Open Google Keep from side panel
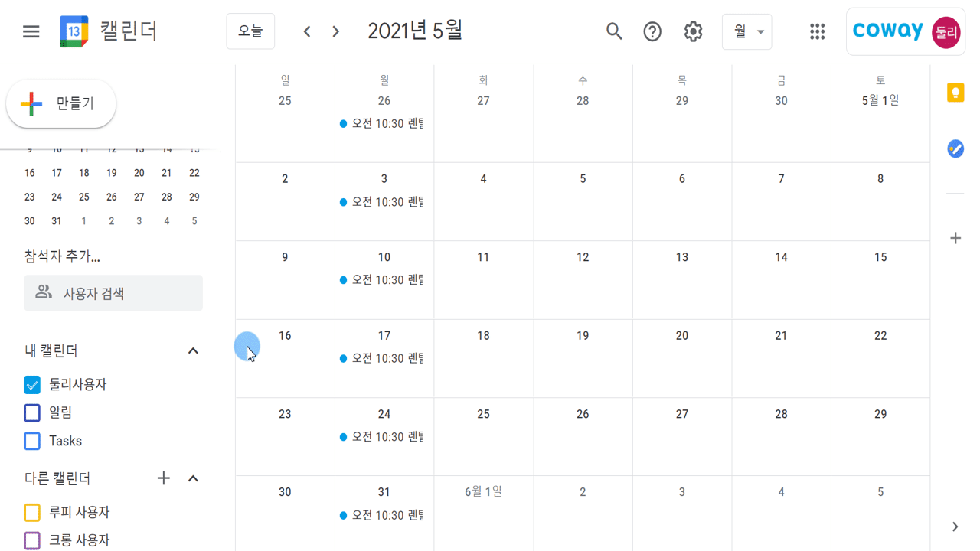The width and height of the screenshot is (980, 551). click(955, 93)
